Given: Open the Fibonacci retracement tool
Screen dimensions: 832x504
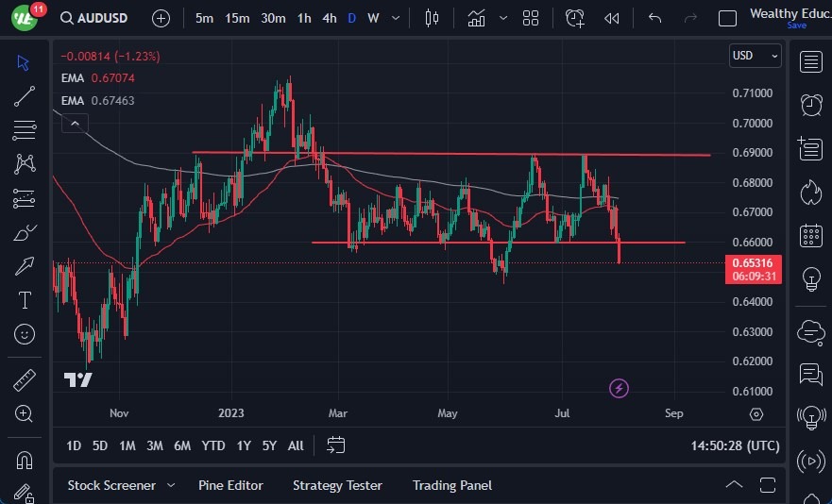Looking at the screenshot, I should point(25,129).
